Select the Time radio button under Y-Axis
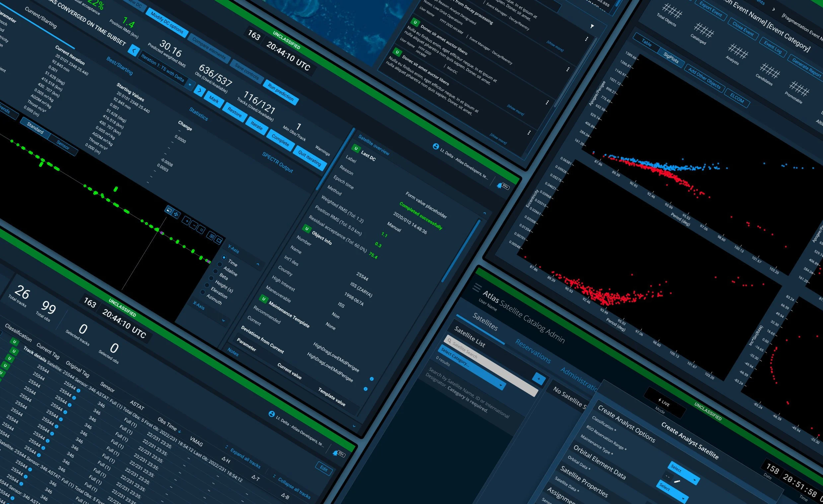This screenshot has height=504, width=823. click(224, 258)
